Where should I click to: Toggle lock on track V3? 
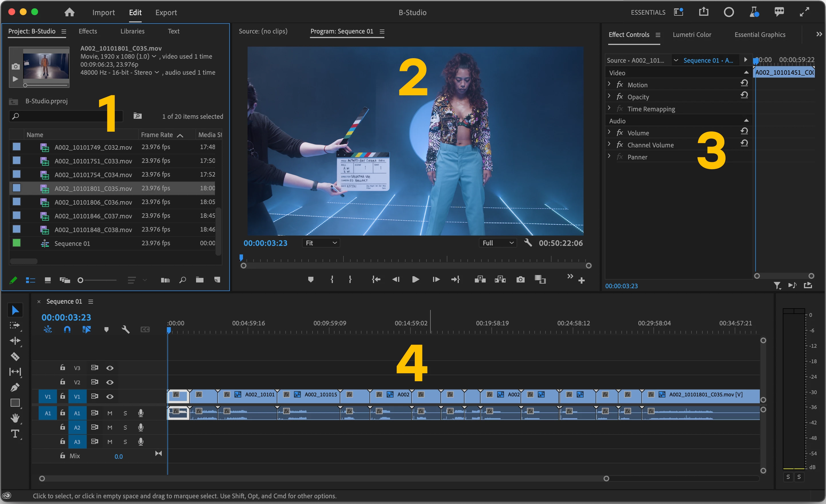coord(62,367)
